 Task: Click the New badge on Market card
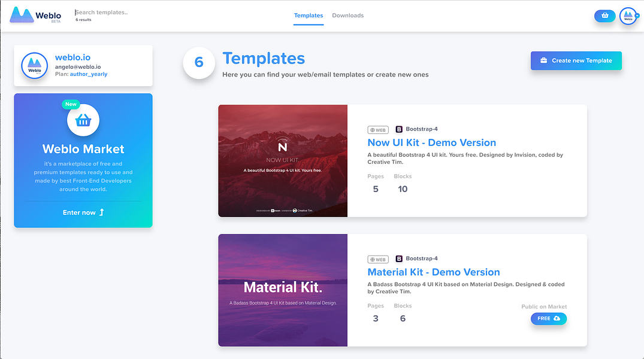71,104
